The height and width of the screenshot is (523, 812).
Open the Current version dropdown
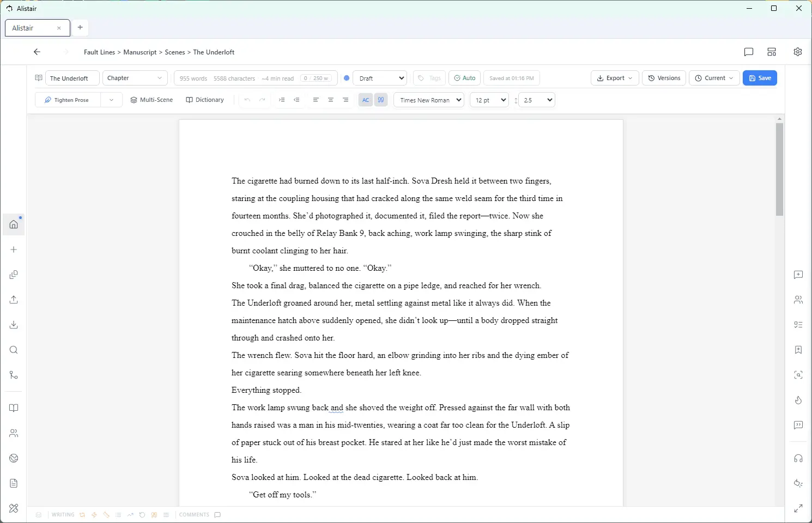click(714, 78)
